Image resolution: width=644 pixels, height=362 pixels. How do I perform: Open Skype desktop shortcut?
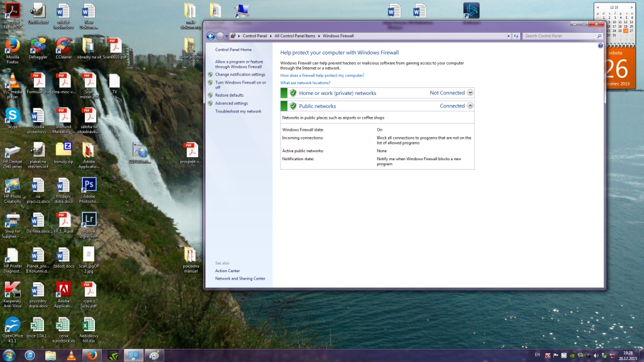[x=12, y=116]
